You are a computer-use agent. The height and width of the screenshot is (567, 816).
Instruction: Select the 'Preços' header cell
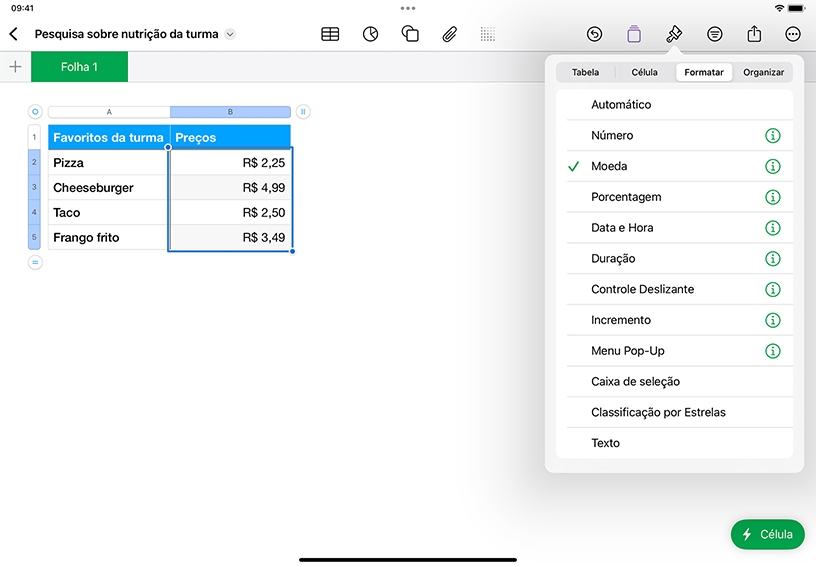(x=230, y=137)
